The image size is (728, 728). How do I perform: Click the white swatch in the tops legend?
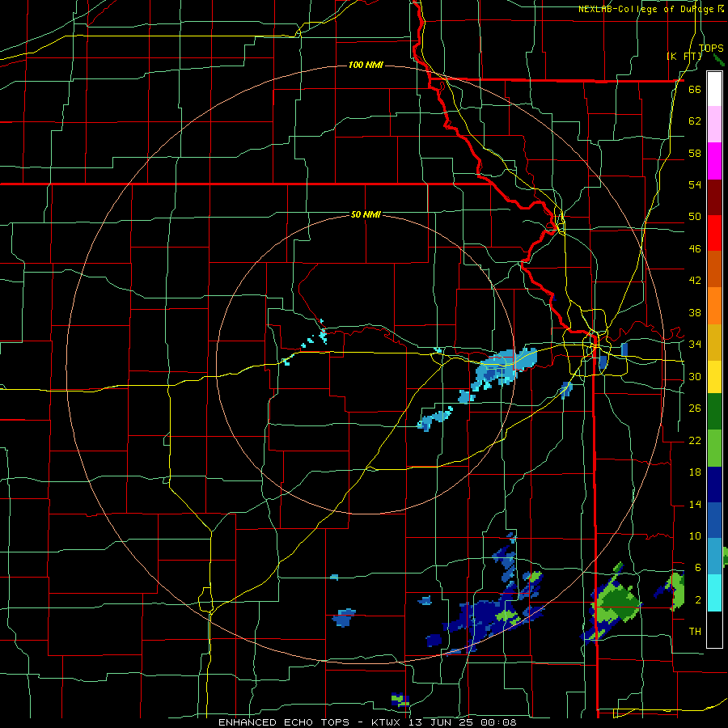714,89
